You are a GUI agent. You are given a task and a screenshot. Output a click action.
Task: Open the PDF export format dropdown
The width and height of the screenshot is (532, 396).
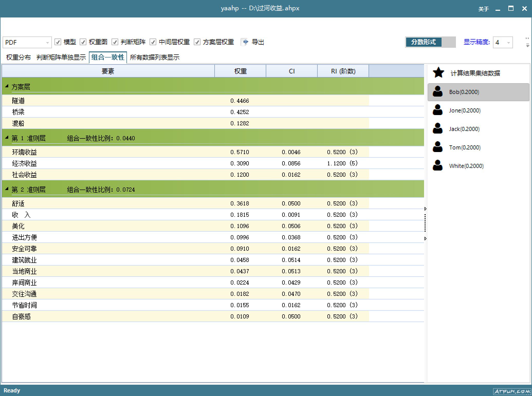[x=47, y=43]
